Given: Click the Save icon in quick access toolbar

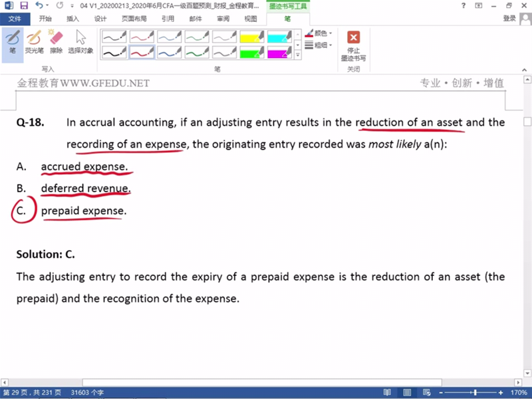Looking at the screenshot, I should (23, 5).
